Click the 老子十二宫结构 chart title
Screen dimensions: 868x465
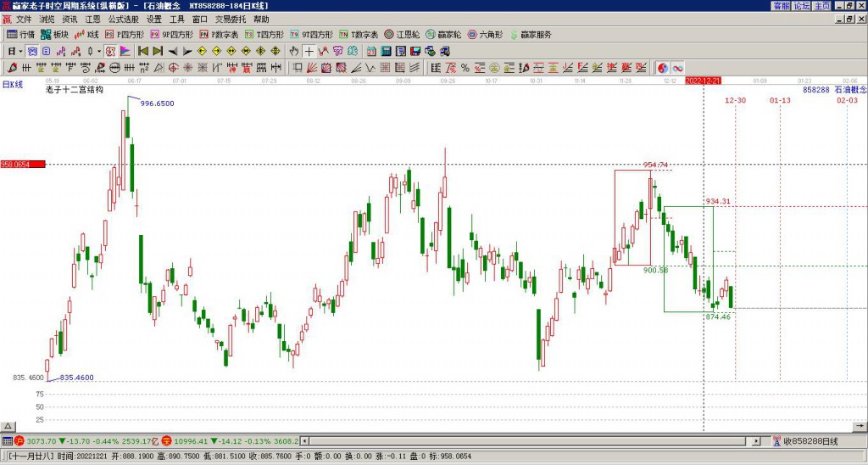coord(75,89)
